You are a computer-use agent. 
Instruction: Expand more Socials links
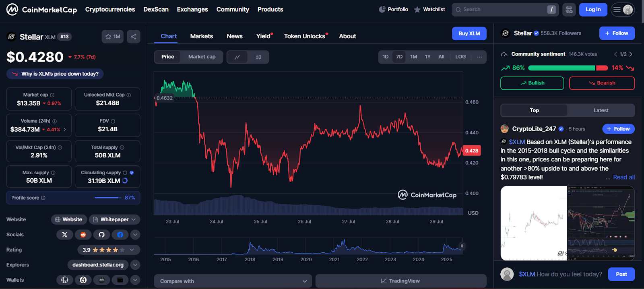pos(135,235)
